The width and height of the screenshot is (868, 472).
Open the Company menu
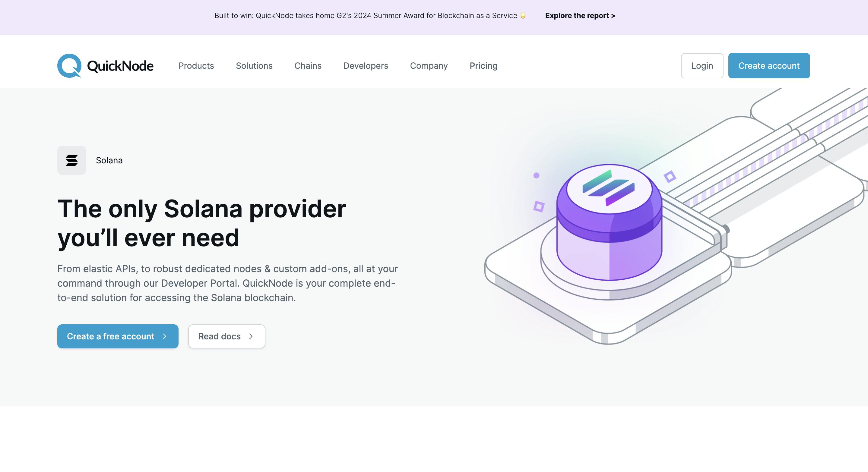tap(429, 66)
